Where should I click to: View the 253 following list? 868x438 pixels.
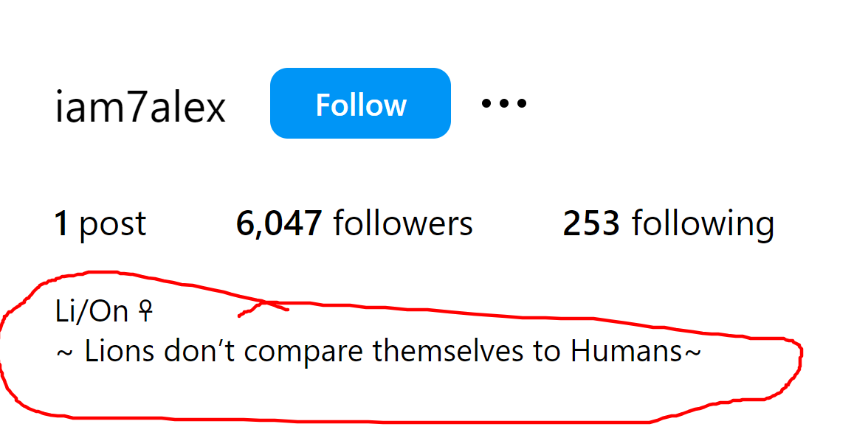(x=668, y=223)
